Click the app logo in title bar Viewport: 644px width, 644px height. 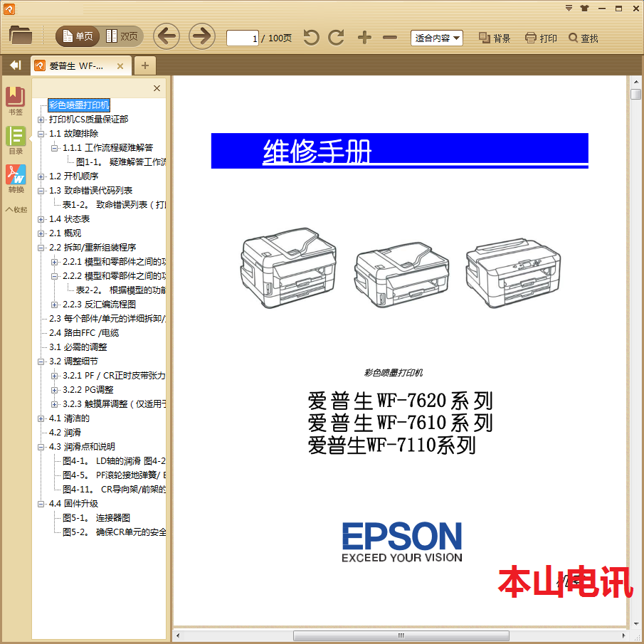tap(9, 9)
